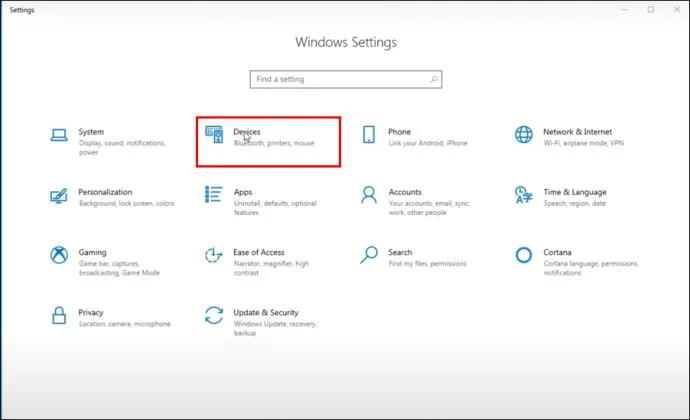Maximize the Settings window
This screenshot has height=420, width=690.
(651, 9)
